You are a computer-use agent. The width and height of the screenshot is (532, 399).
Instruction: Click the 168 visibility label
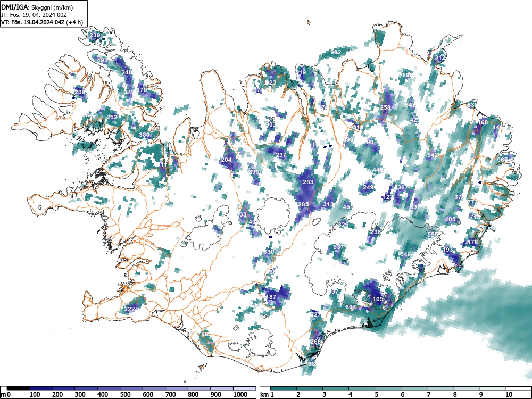483,122
